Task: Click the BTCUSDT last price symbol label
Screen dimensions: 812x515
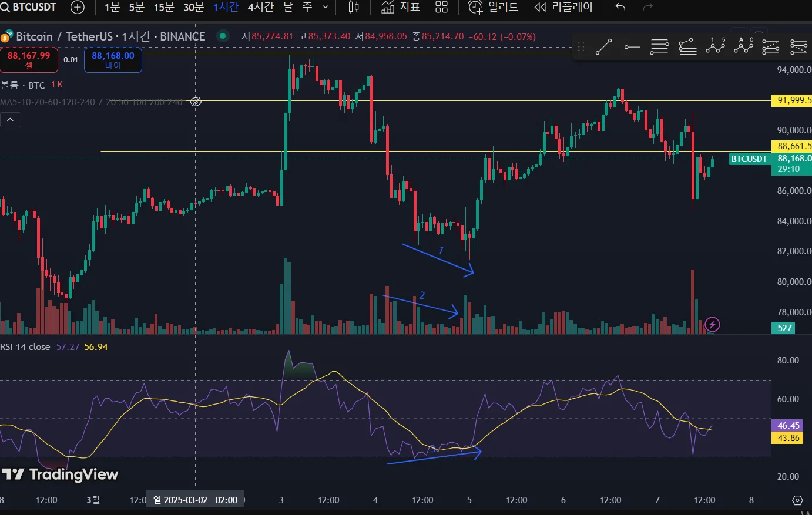Action: 749,159
